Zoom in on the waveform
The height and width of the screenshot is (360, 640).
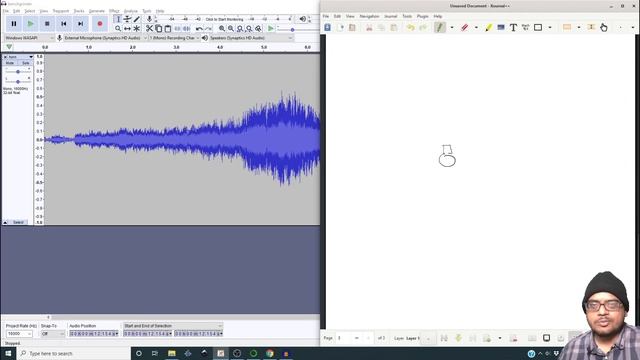coord(222,29)
